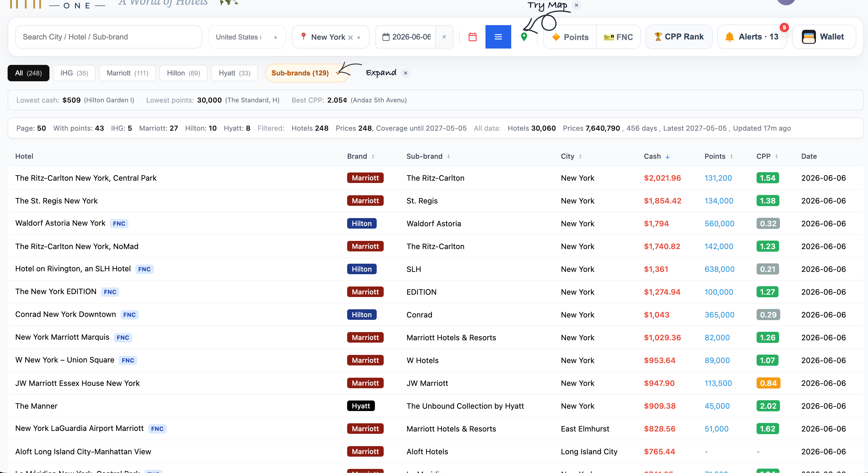Click 45,000 points value
868x473 pixels.
(717, 406)
